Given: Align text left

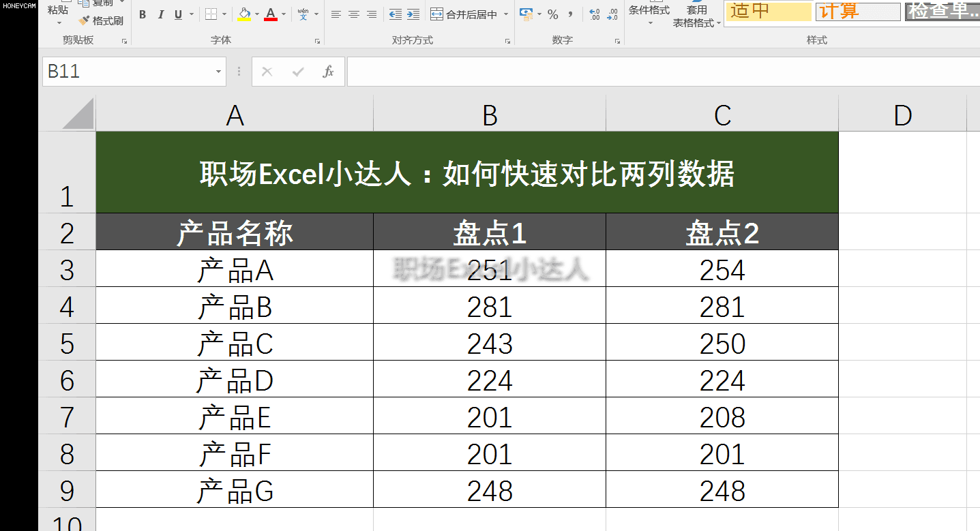Looking at the screenshot, I should pos(336,14).
